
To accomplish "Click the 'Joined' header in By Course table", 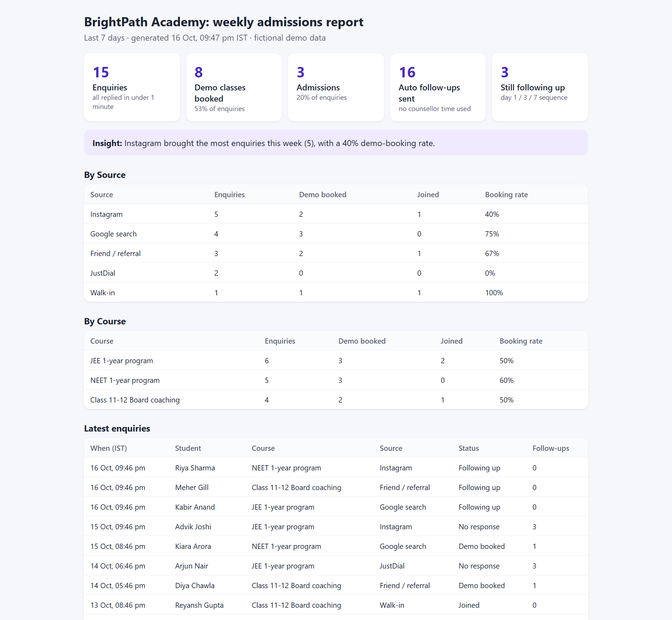I will (451, 341).
